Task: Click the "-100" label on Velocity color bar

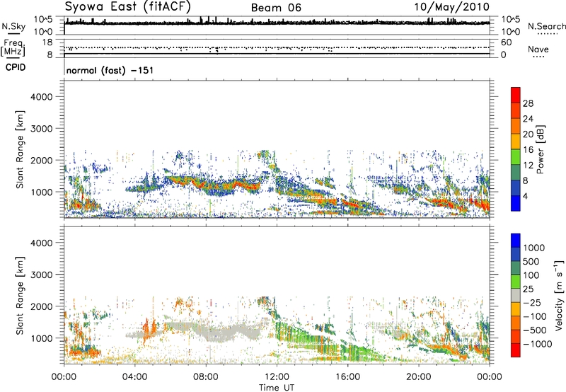Action: coord(535,316)
